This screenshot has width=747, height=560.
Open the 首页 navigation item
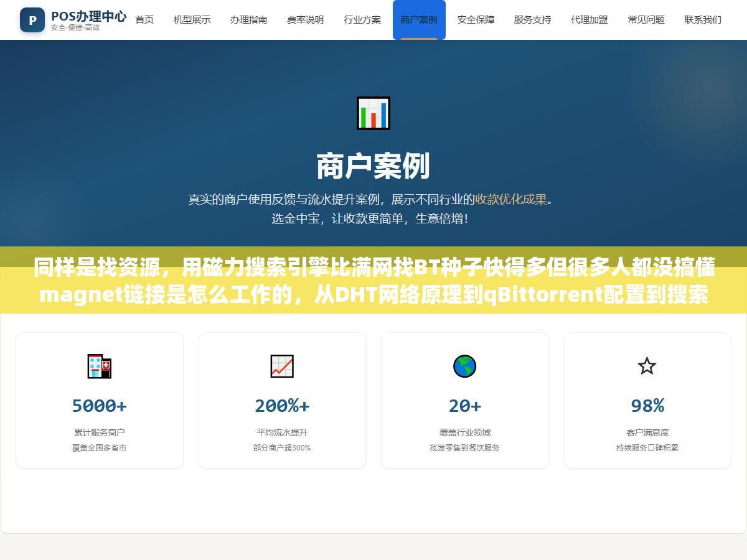click(144, 20)
